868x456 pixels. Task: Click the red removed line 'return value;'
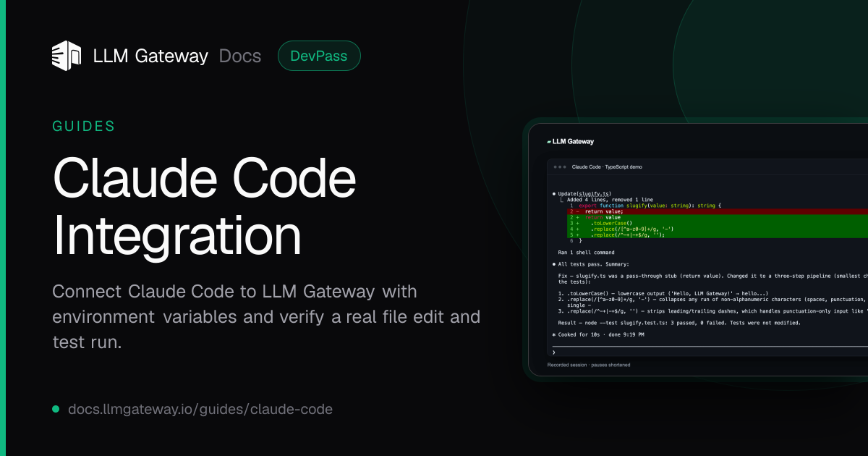[717, 211]
